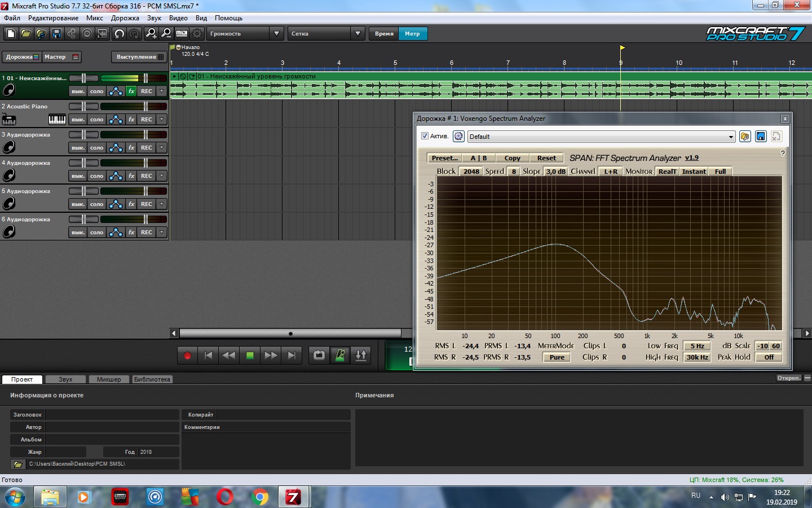This screenshot has height=508, width=812.
Task: Switch to the Микшер tab
Action: click(x=109, y=379)
